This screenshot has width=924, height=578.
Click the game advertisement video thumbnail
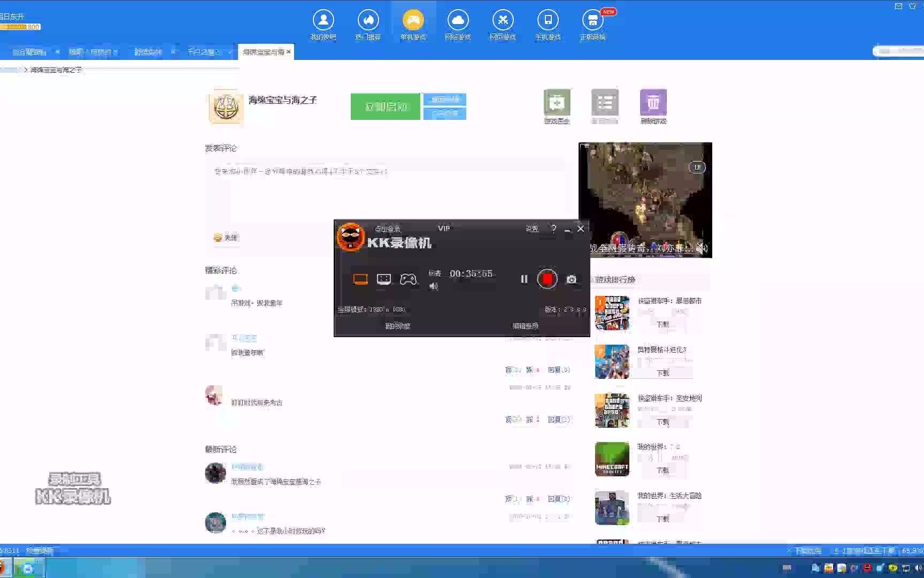645,200
